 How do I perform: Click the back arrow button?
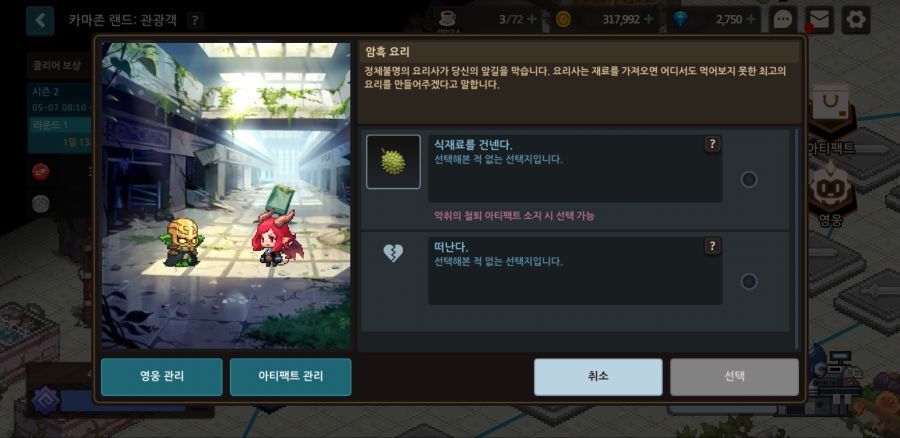point(40,21)
